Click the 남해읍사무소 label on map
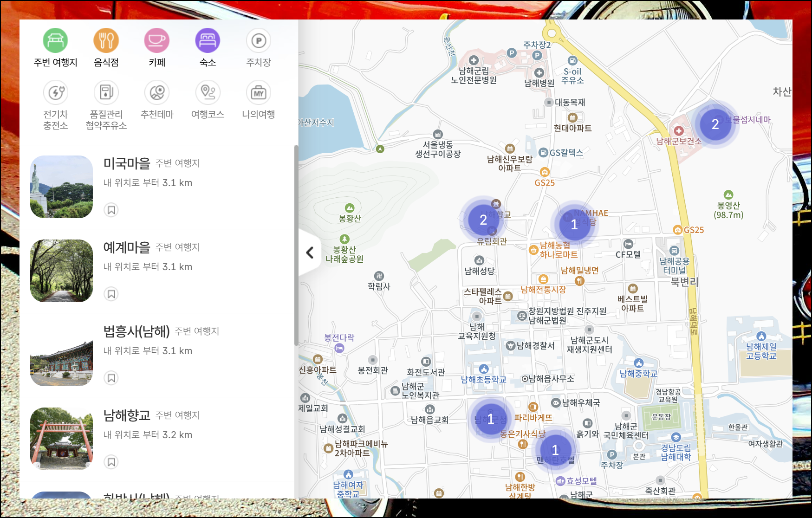 [x=551, y=378]
